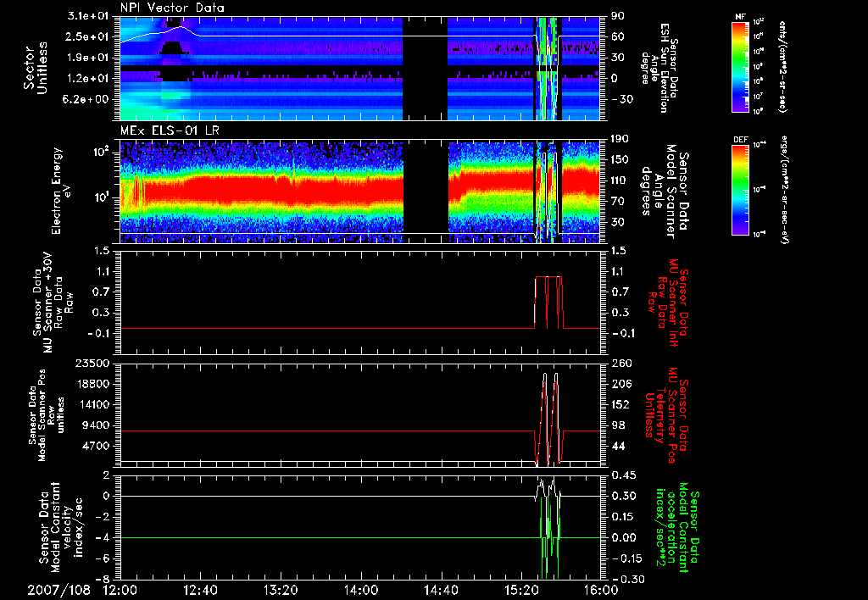Click the 14:00 time tick label
Image resolution: width=868 pixels, height=600 pixels.
tap(361, 590)
